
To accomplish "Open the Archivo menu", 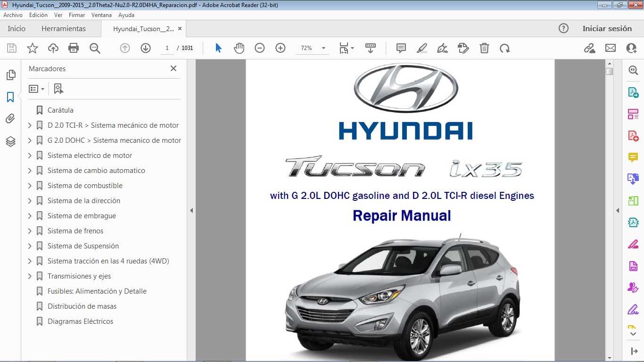I will (x=13, y=15).
